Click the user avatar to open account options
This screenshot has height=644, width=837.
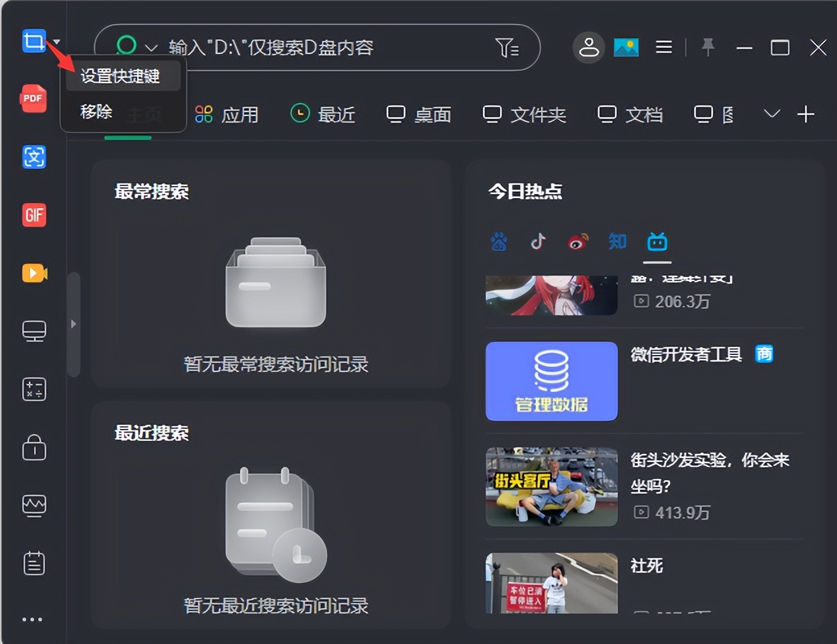tap(589, 48)
